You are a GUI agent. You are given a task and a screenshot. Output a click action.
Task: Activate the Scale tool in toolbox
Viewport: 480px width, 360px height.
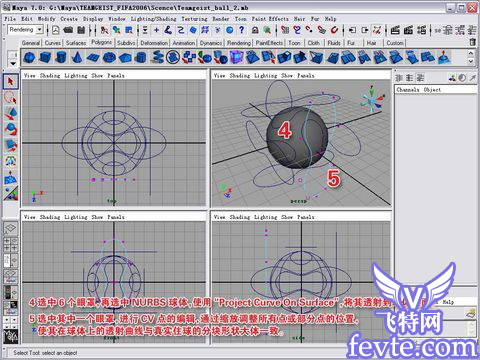11,145
